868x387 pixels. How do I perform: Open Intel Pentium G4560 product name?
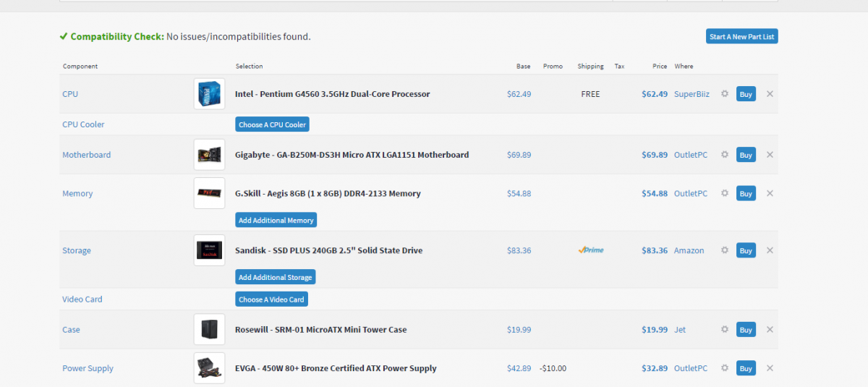[x=333, y=94]
